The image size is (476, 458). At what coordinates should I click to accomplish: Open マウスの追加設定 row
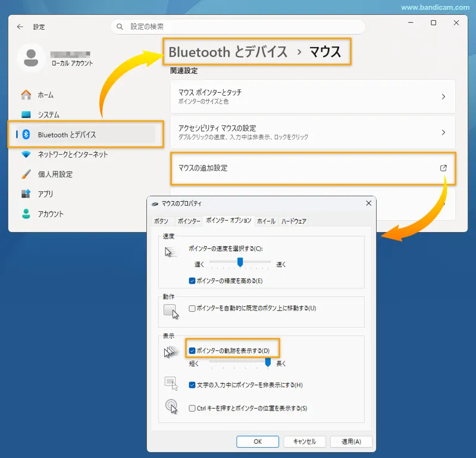click(313, 168)
